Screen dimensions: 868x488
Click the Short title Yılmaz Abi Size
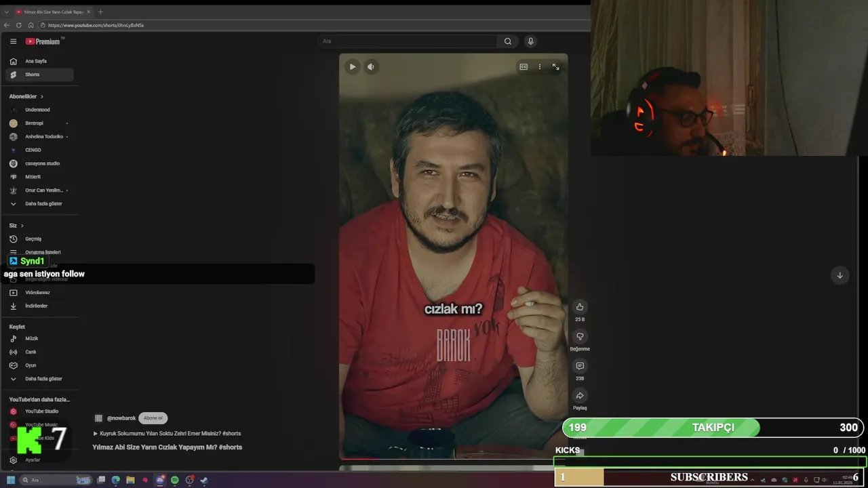167,447
